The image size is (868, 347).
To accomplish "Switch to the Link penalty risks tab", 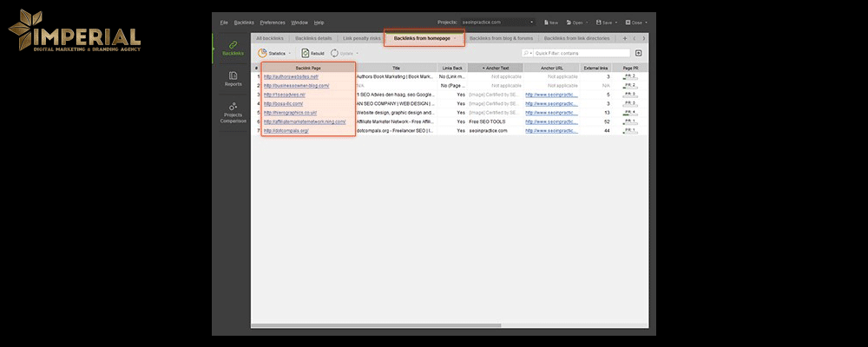I will 360,38.
